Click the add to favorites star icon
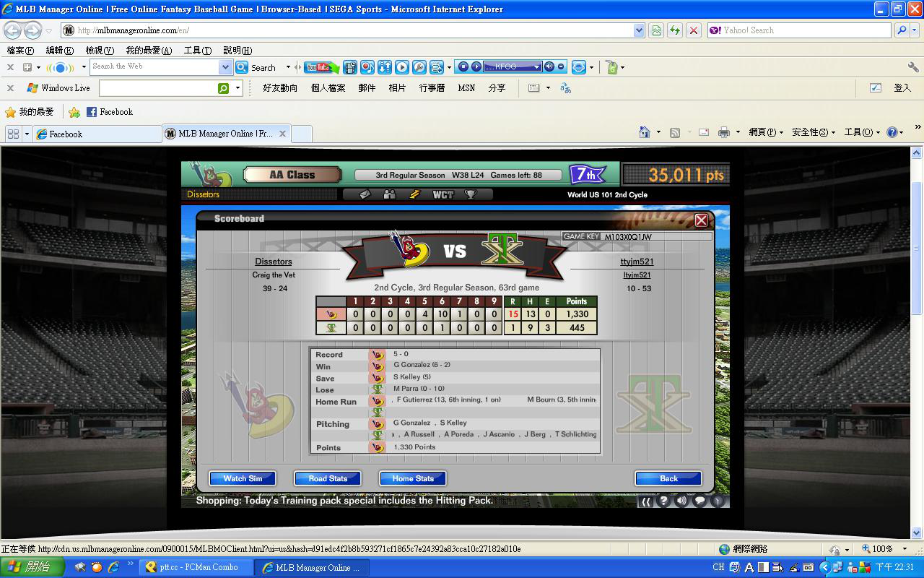This screenshot has width=924, height=578. pyautogui.click(x=74, y=112)
